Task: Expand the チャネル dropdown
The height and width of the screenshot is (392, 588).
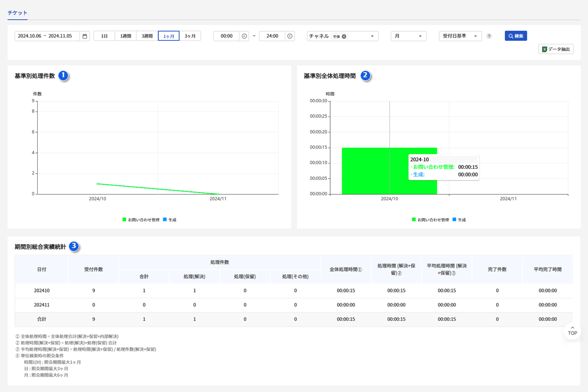Action: [372, 36]
